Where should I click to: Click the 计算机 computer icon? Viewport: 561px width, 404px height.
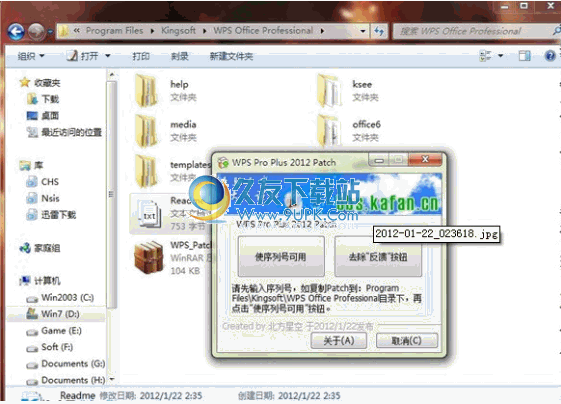click(25, 281)
